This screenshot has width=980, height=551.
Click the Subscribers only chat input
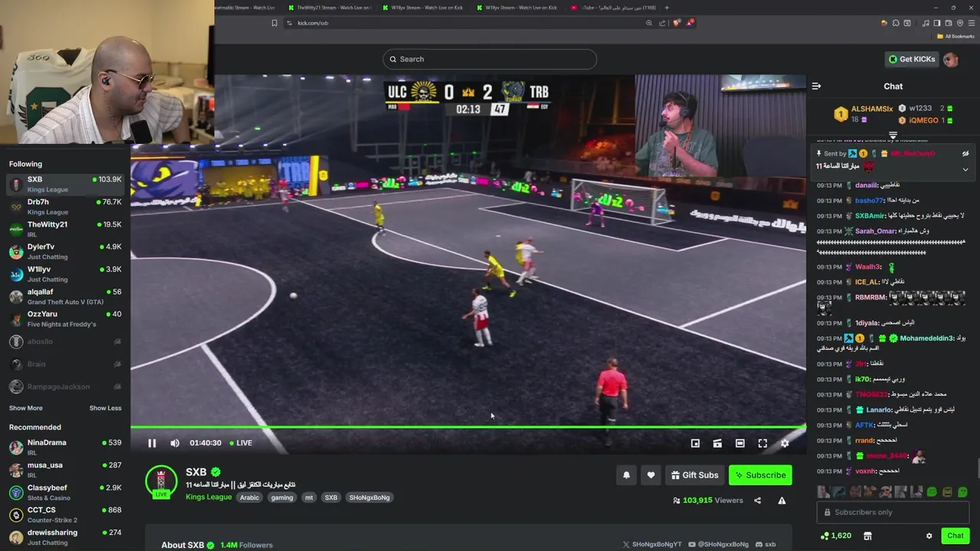[x=893, y=512]
